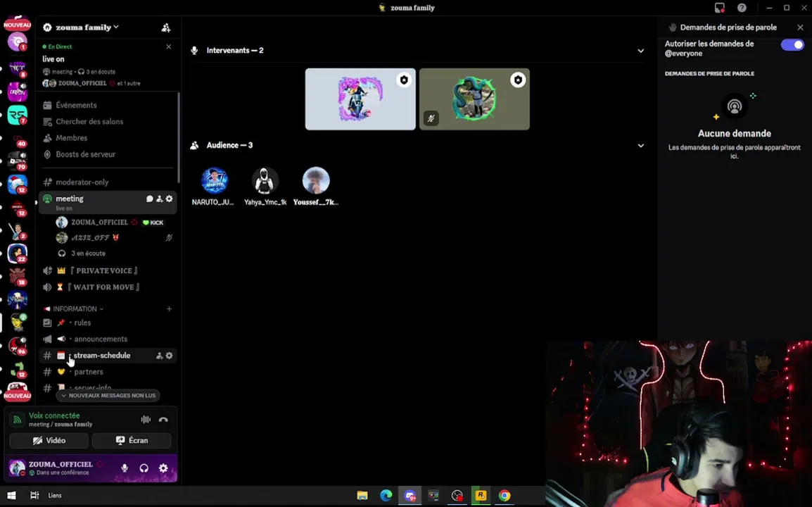The image size is (812, 507).
Task: Open settings gear of stream-schedule channel
Action: pyautogui.click(x=170, y=356)
